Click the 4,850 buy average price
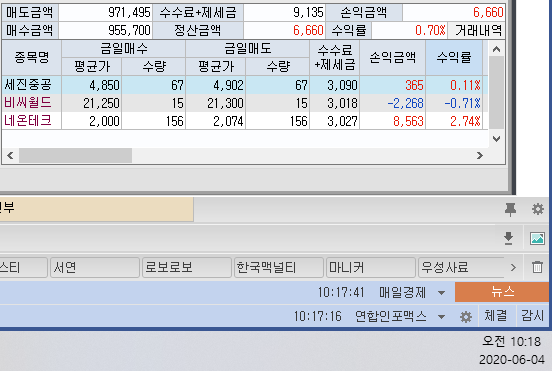This screenshot has height=371, width=552. point(104,86)
